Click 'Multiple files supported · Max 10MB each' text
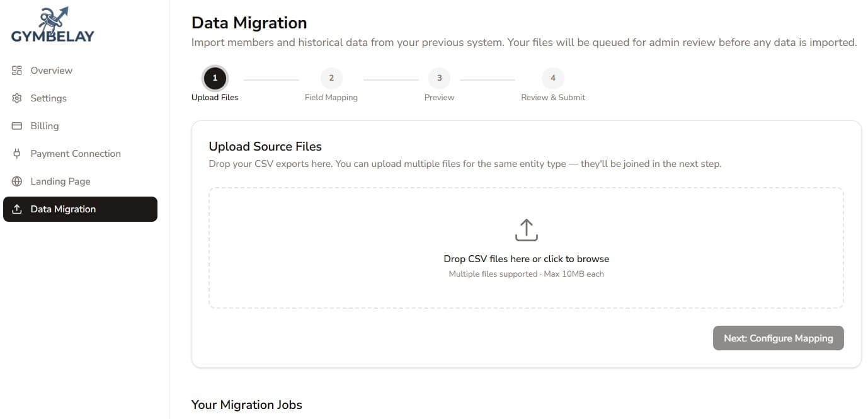Screen dimensions: 868x419 [x=527, y=274]
